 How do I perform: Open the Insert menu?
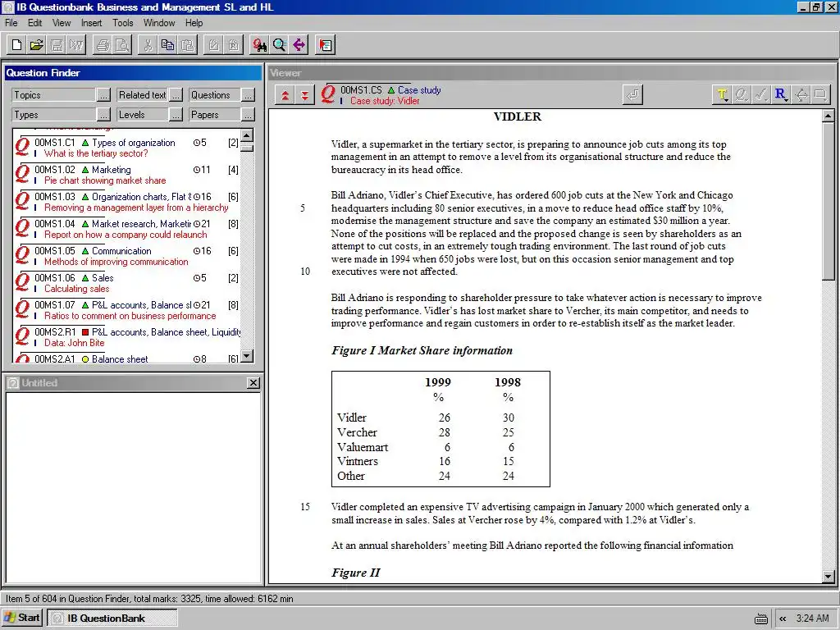(x=91, y=23)
